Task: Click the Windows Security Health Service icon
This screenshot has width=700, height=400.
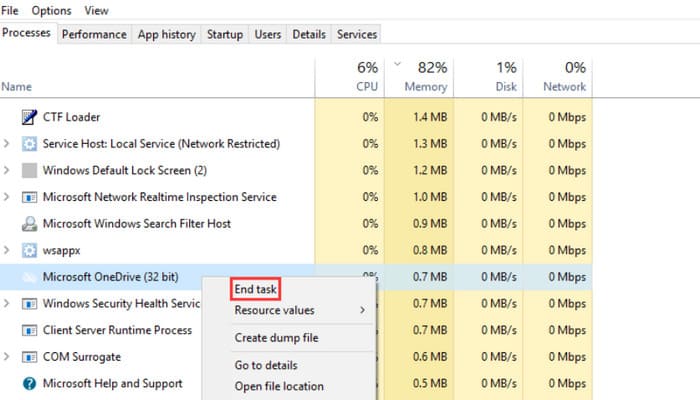Action: click(x=29, y=304)
